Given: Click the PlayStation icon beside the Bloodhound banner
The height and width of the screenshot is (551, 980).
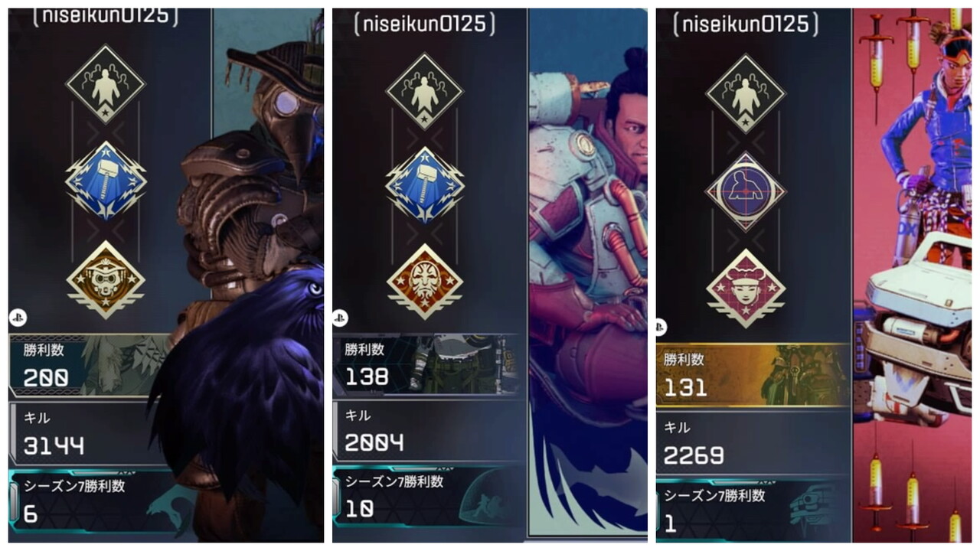Looking at the screenshot, I should tap(16, 317).
